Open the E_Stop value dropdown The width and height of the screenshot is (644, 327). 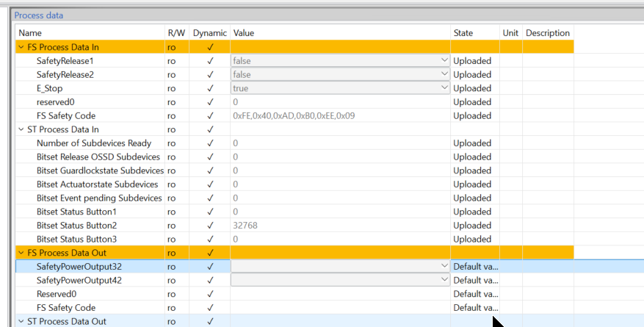tap(444, 88)
